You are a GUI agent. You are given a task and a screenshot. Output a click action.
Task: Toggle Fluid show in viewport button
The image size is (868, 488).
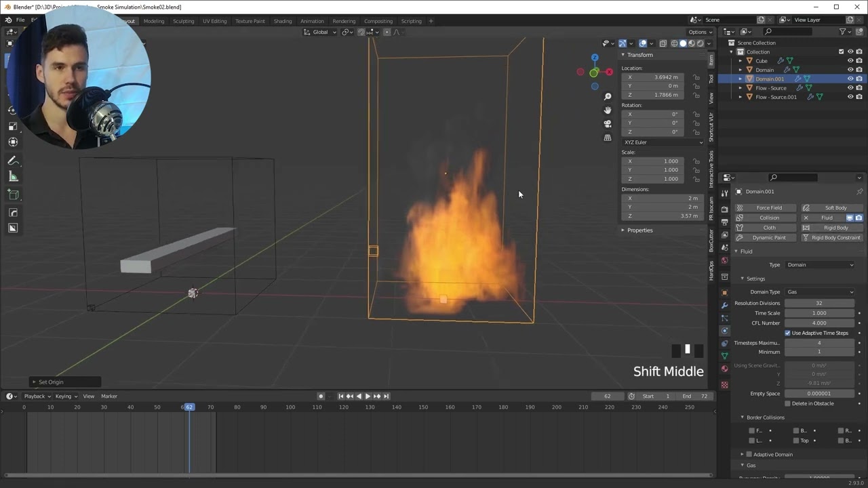point(850,218)
